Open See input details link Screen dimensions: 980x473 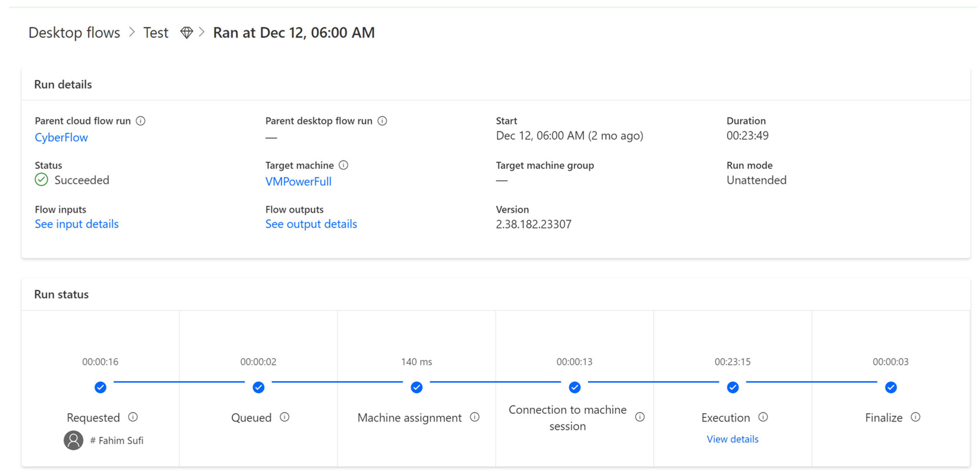click(77, 224)
